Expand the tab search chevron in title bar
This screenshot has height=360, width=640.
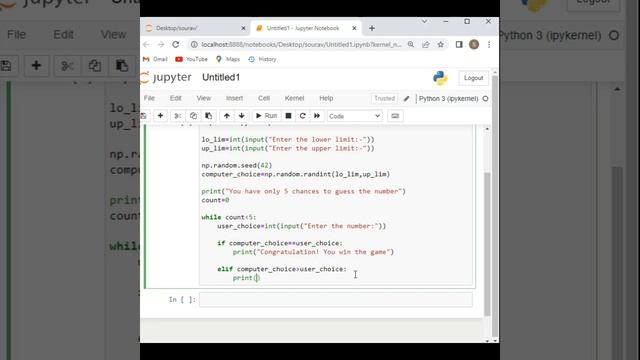424,21
